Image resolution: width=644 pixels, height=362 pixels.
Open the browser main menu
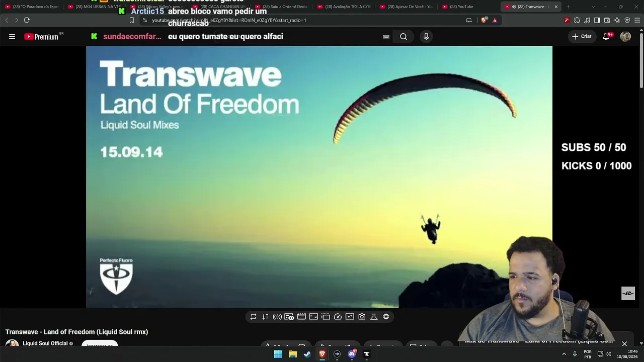[637, 20]
